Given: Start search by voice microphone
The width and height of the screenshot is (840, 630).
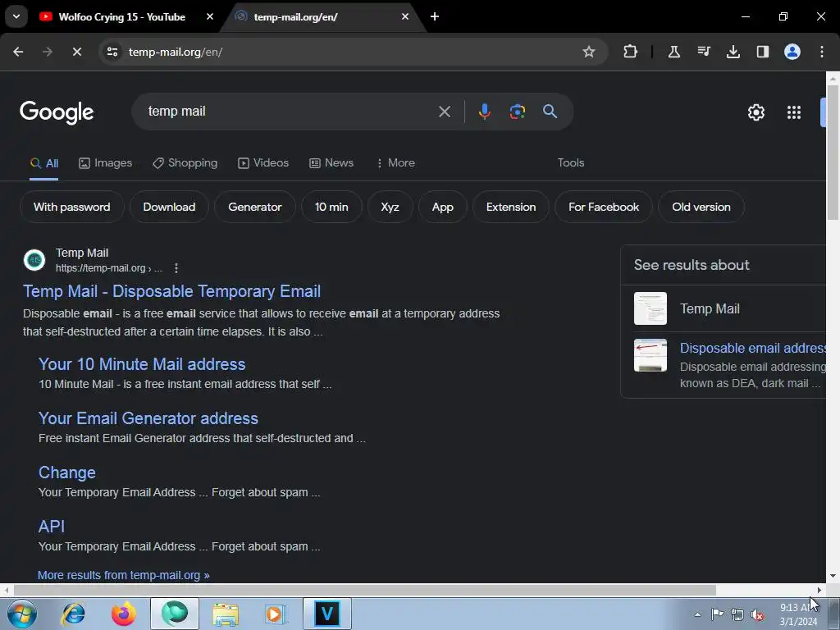Looking at the screenshot, I should [484, 112].
